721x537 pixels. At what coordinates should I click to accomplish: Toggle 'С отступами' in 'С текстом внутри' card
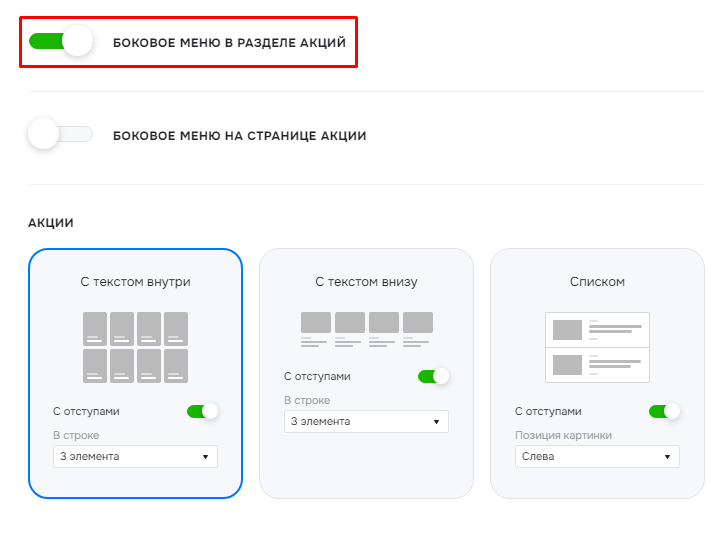pyautogui.click(x=202, y=411)
